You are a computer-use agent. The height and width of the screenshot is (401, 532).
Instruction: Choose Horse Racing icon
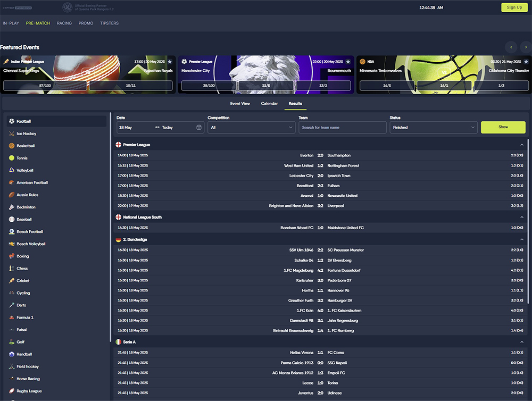(12, 379)
